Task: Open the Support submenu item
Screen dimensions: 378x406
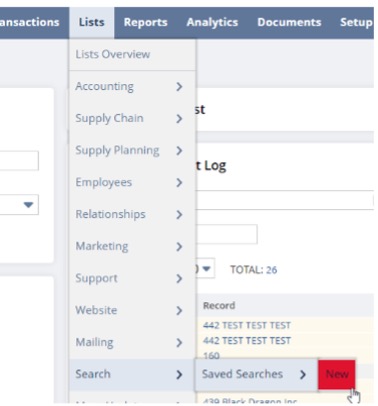Action: click(x=132, y=278)
